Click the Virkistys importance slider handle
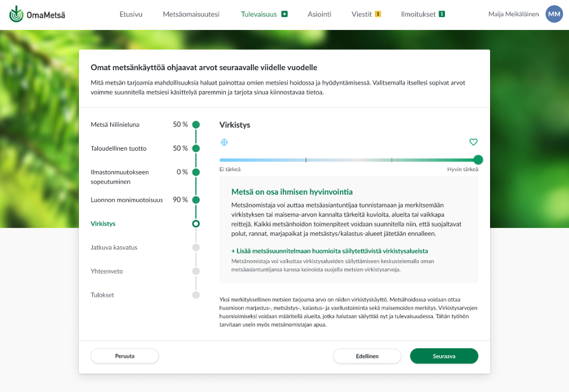 click(x=478, y=160)
